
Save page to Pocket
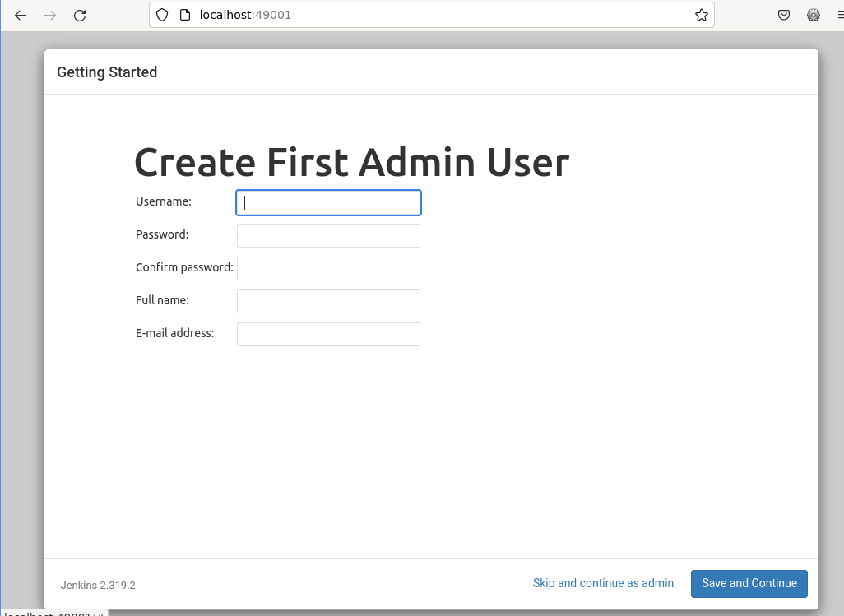click(784, 15)
